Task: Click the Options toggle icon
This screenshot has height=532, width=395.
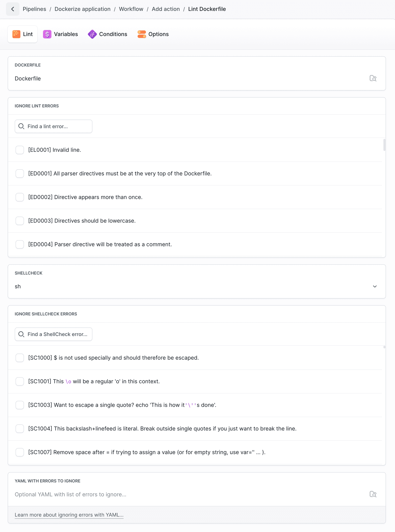Action: point(142,34)
